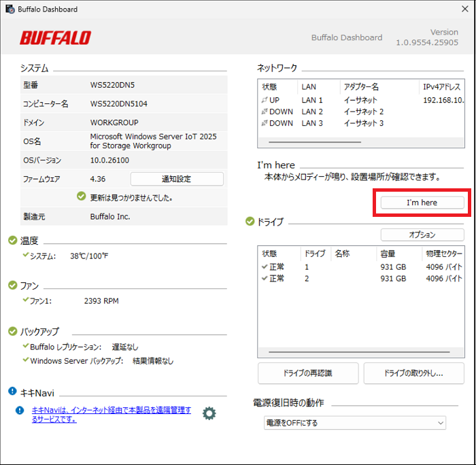Select the LAN 2 イーサネット 2 row
This screenshot has width=476, height=465.
[361, 111]
